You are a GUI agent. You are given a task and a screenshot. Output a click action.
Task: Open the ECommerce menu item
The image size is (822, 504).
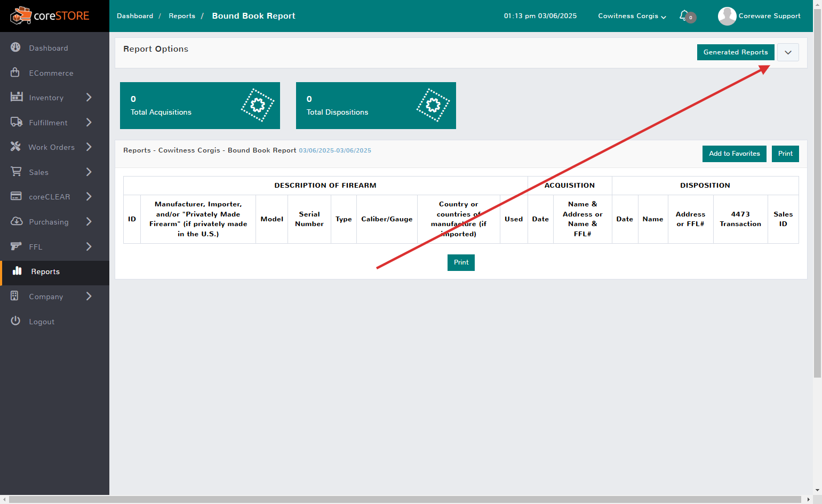(54, 73)
